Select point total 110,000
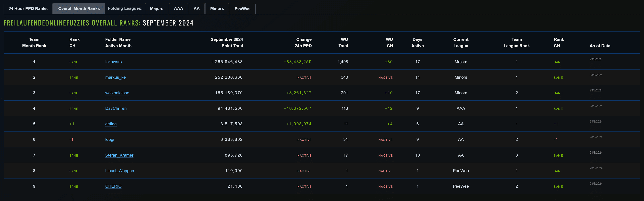This screenshot has height=201, width=644. click(x=234, y=171)
